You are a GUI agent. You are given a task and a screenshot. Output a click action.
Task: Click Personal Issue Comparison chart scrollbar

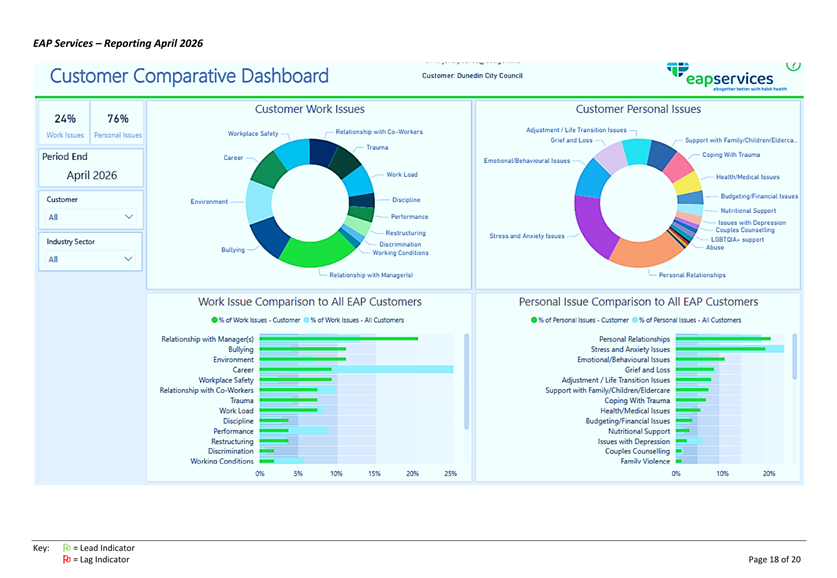click(x=794, y=357)
